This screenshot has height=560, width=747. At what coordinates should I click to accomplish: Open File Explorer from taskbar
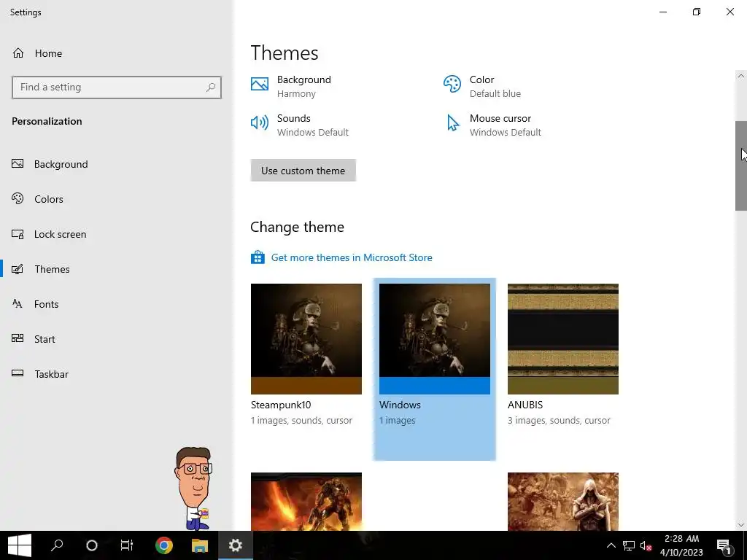click(200, 545)
